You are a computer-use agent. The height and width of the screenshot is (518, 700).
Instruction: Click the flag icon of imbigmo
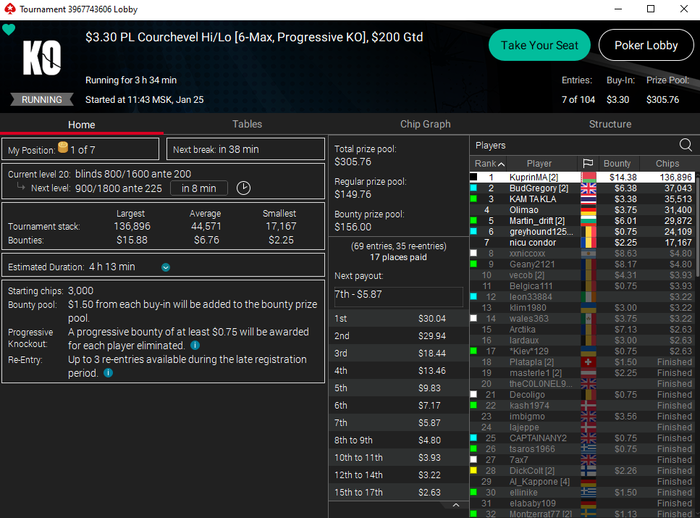click(588, 416)
